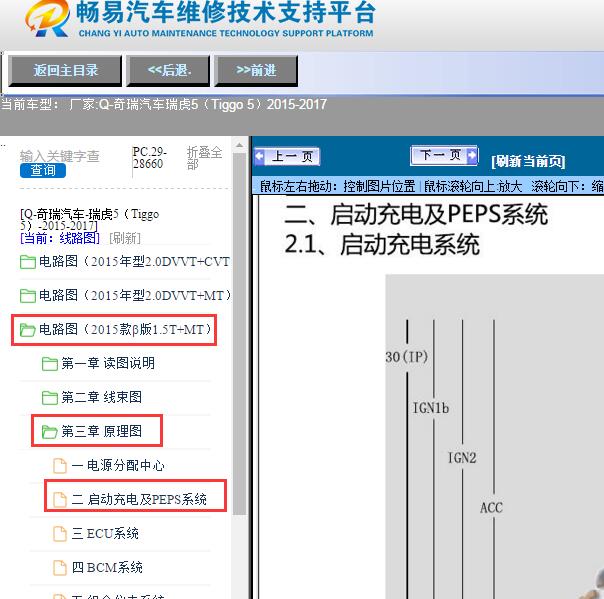Click the IGN2 label in diagram
Image resolution: width=604 pixels, height=599 pixels.
(462, 458)
